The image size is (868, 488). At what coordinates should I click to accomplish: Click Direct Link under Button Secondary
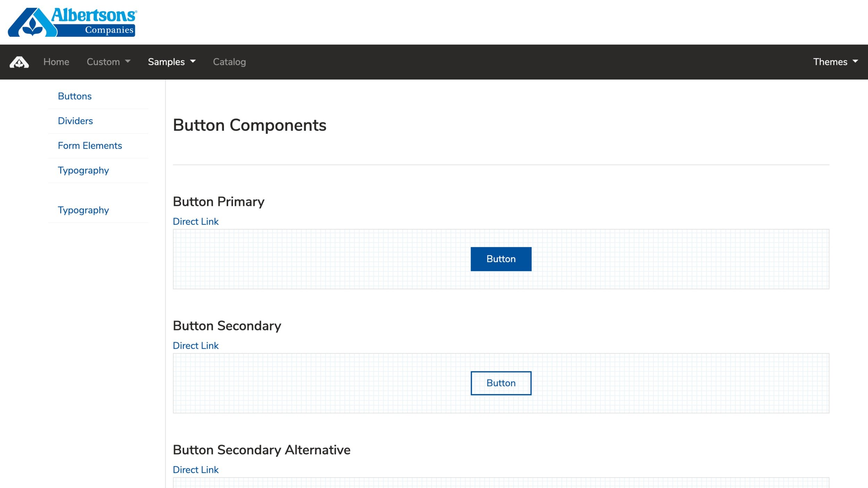tap(195, 345)
